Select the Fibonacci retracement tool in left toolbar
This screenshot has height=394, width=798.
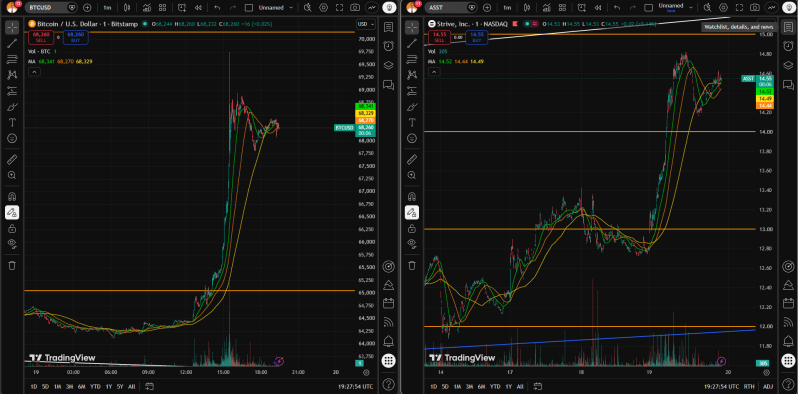click(12, 60)
